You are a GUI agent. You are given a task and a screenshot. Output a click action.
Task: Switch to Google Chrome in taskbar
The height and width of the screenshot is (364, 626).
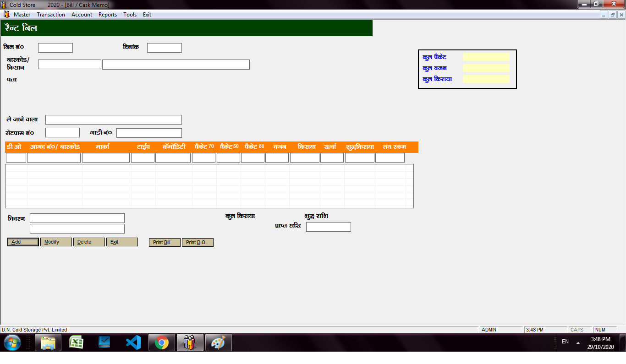(161, 342)
